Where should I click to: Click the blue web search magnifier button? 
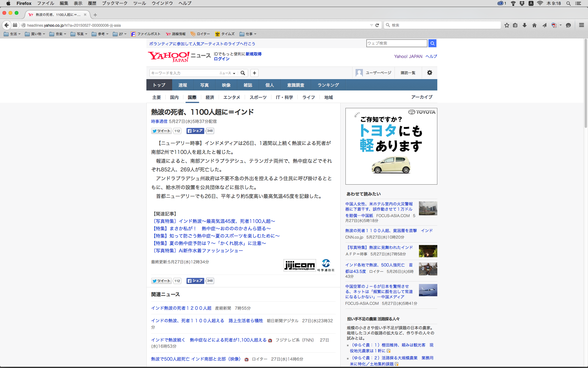click(432, 43)
